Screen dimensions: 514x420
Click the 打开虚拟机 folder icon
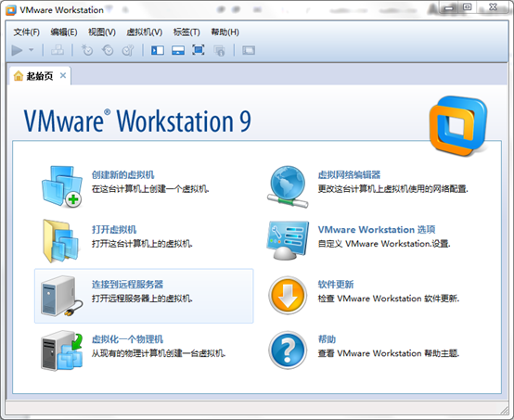pyautogui.click(x=60, y=241)
